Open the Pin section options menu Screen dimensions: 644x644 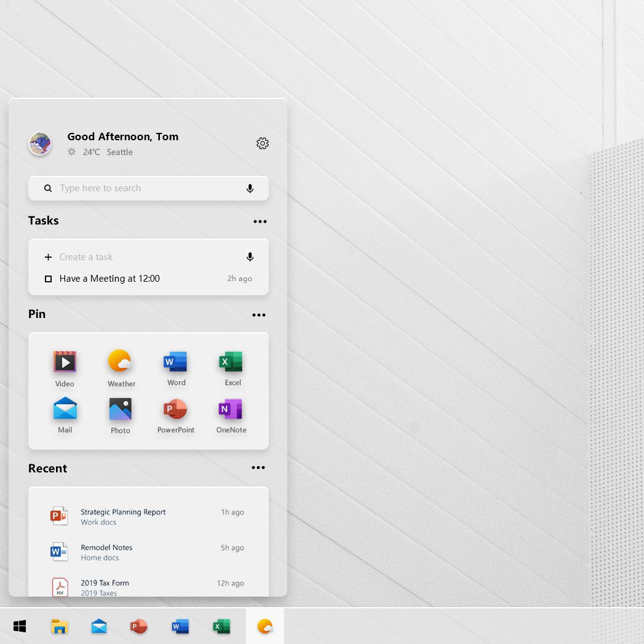pyautogui.click(x=259, y=315)
